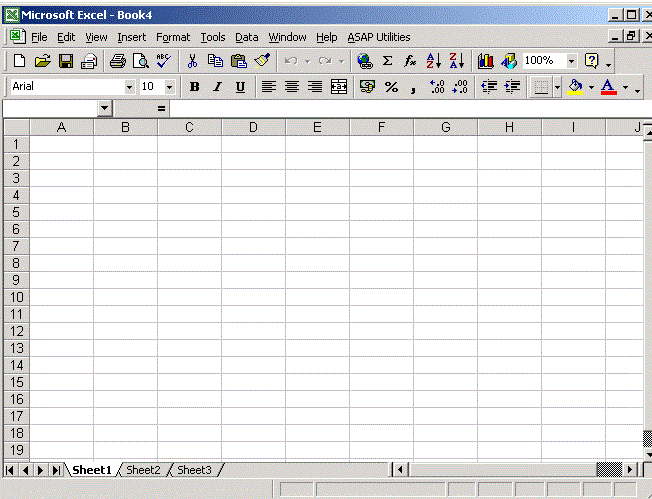Show the Drawing toolbar icon
The width and height of the screenshot is (652, 499).
509,61
